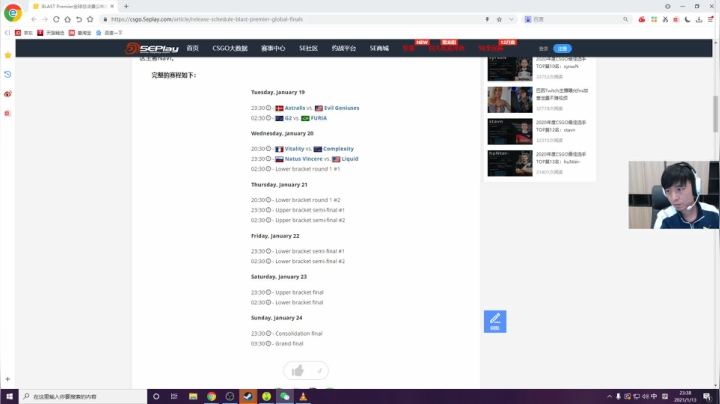Screen dimensions: 720x404
Task: Open the Vitality team link
Action: (x=294, y=149)
